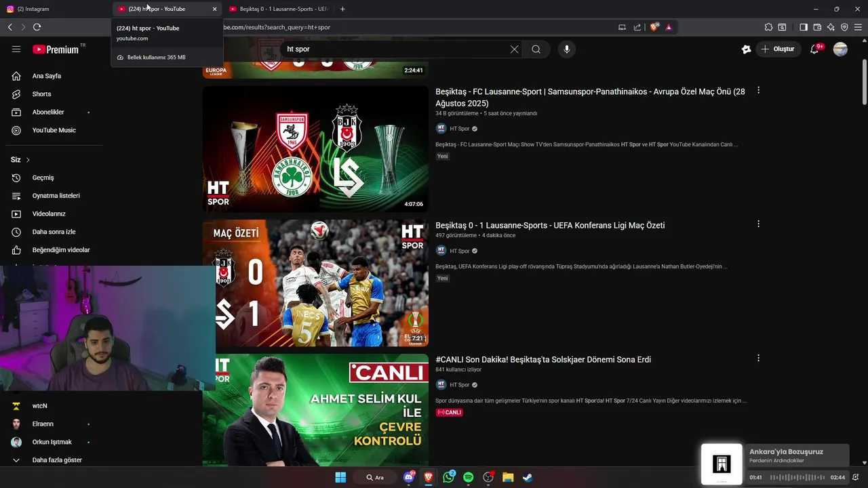This screenshot has height=488, width=868.
Task: Open Brave main hamburger menu
Action: click(x=859, y=27)
